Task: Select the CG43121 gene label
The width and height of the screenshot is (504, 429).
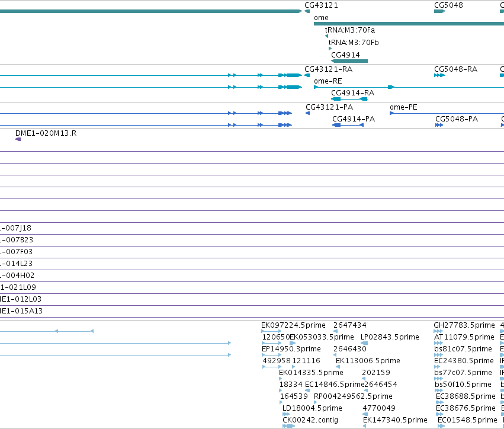Action: click(x=321, y=5)
